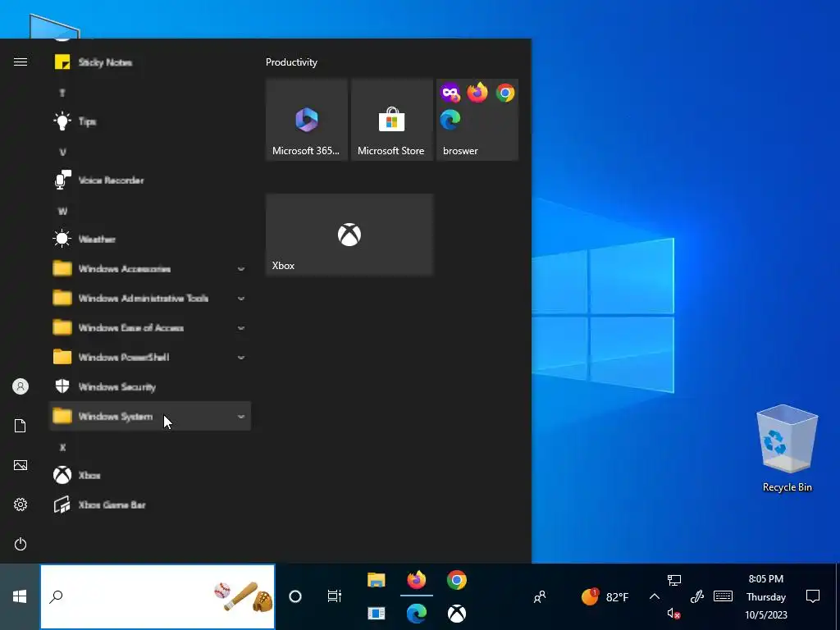The width and height of the screenshot is (840, 630).
Task: Expand the Windows System folder chevron
Action: click(241, 416)
